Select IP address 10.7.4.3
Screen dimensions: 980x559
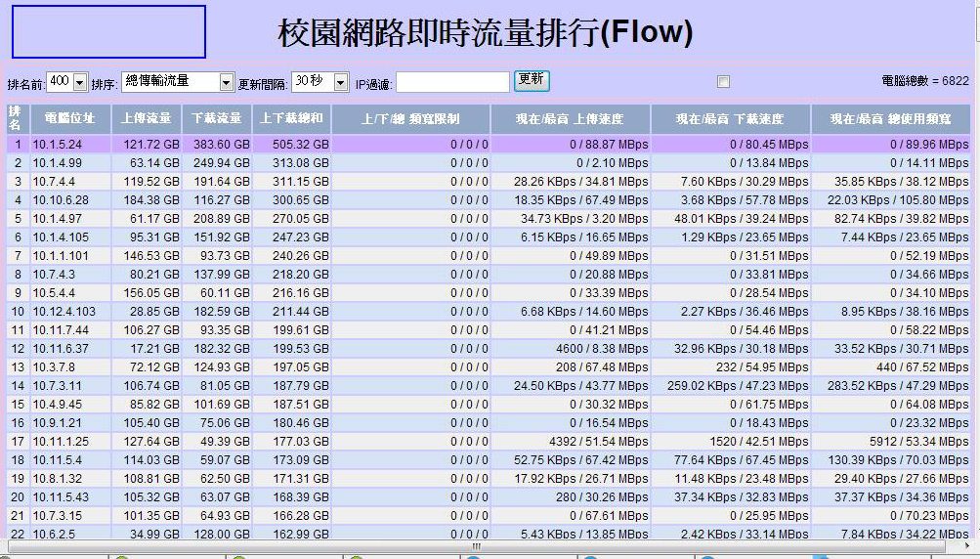(x=54, y=275)
